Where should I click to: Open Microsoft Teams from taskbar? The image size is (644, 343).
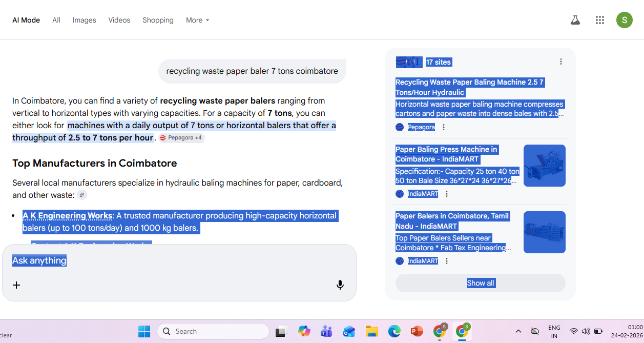326,331
